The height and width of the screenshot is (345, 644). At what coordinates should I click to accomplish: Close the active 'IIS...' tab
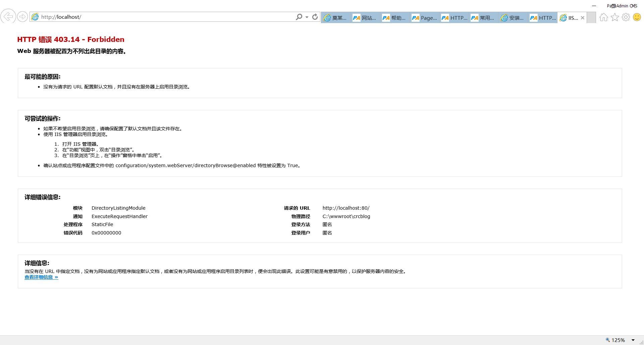pos(583,18)
